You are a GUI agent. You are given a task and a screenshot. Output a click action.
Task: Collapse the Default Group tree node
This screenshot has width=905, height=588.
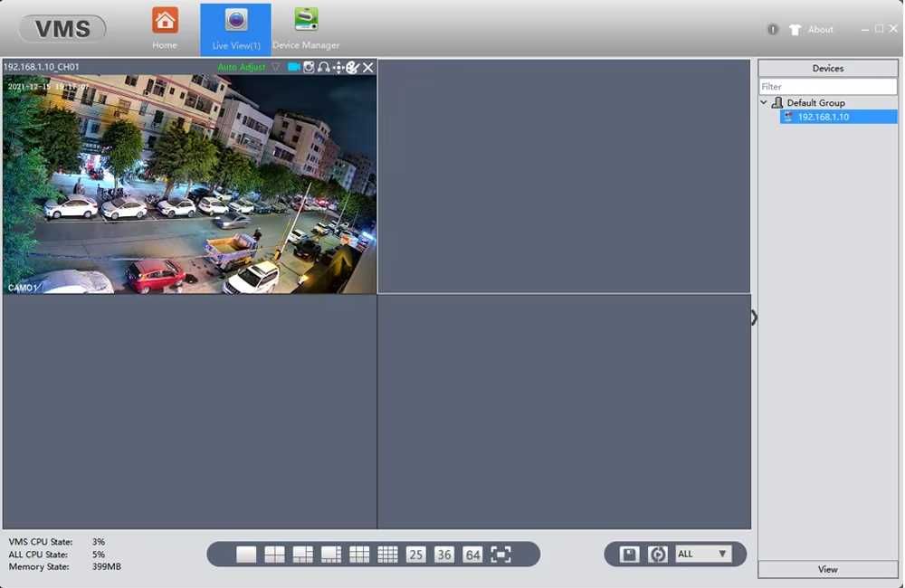[764, 103]
